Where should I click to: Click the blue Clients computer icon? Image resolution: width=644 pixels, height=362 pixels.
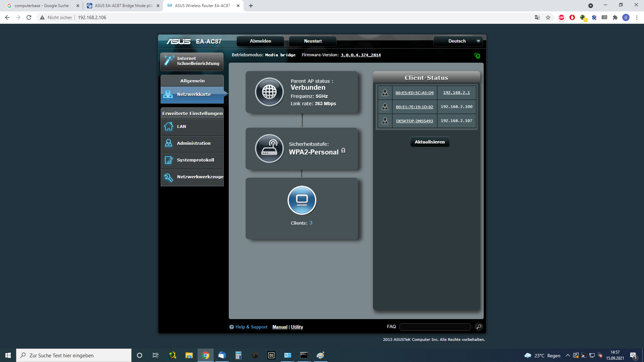coord(302,200)
